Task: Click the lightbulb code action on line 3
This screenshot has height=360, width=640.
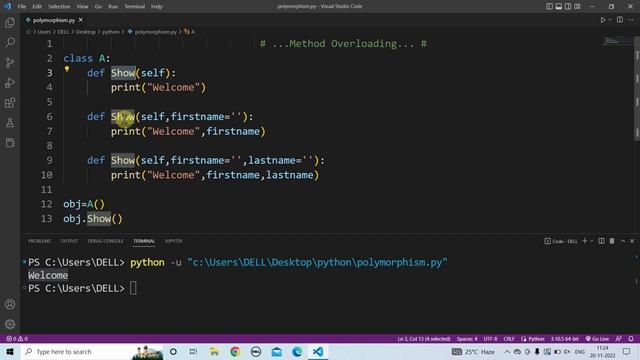Action: tap(67, 69)
